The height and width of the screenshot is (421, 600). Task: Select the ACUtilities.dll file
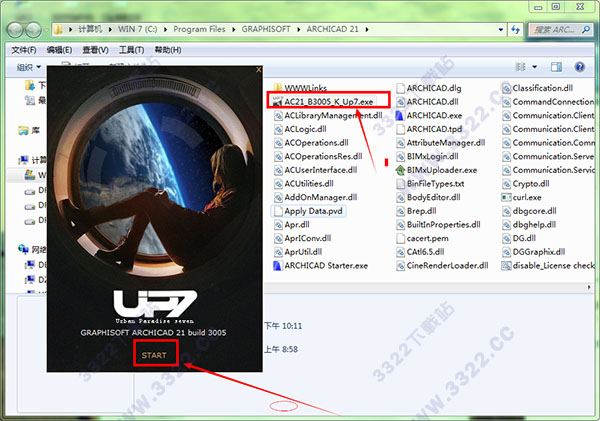tap(304, 184)
